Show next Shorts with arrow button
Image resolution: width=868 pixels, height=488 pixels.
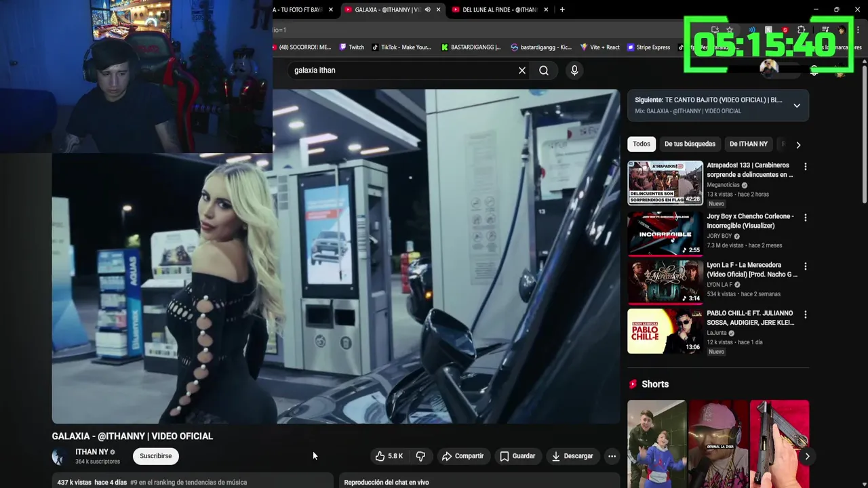point(807,457)
